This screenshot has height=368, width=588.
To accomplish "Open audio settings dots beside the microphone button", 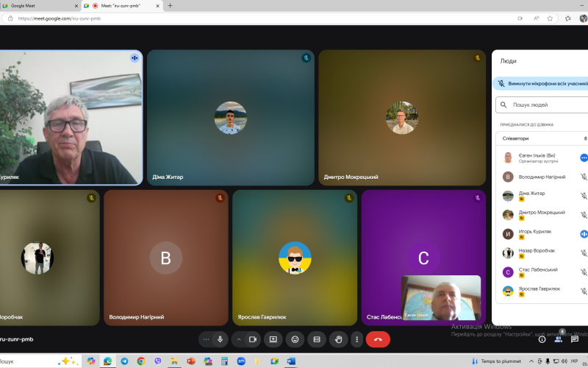I will click(206, 339).
